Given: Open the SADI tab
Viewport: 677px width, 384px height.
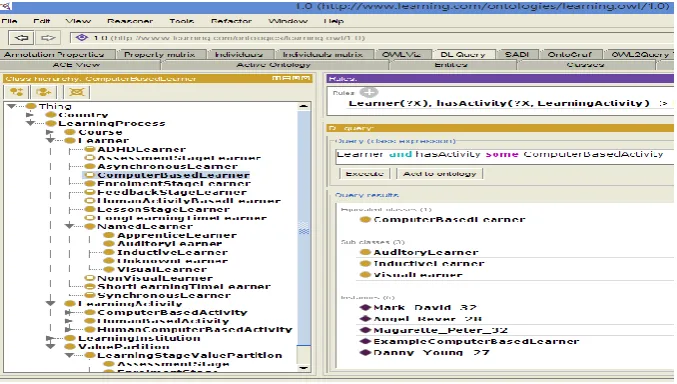Looking at the screenshot, I should 517,54.
